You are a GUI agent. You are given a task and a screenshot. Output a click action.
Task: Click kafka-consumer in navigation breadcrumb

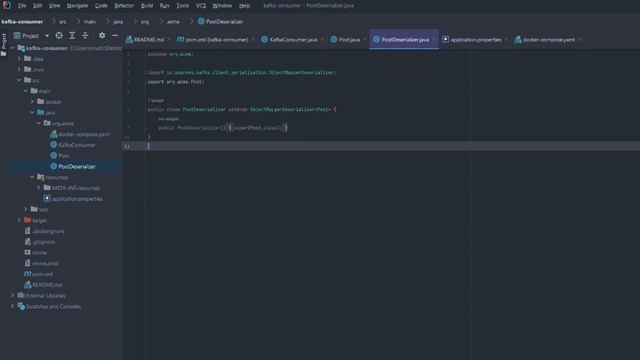pyautogui.click(x=22, y=22)
